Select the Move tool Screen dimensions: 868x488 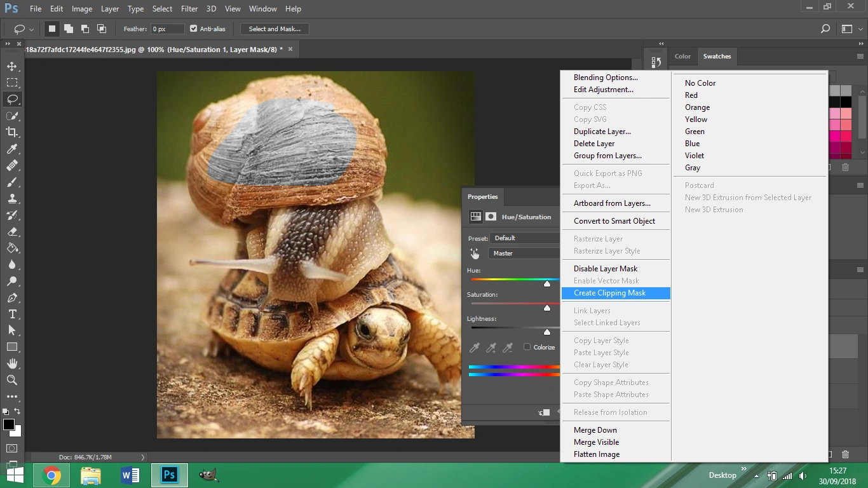[12, 66]
